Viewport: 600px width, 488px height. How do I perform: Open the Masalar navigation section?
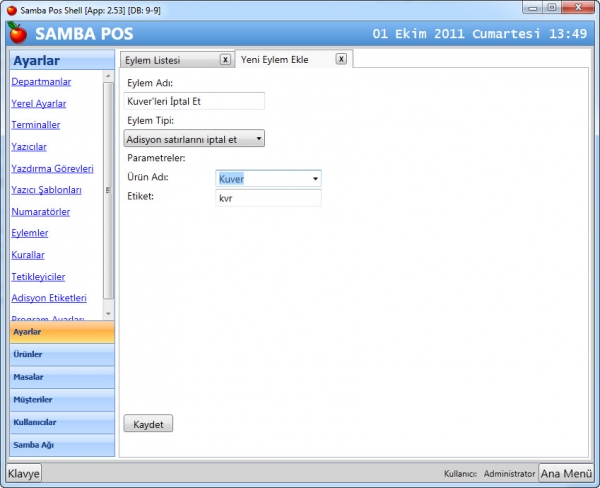pyautogui.click(x=62, y=377)
